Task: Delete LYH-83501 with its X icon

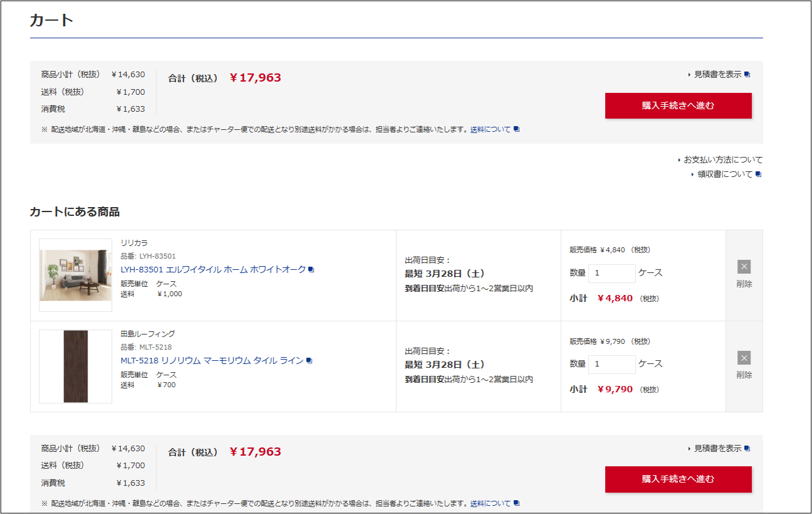Action: [x=744, y=267]
